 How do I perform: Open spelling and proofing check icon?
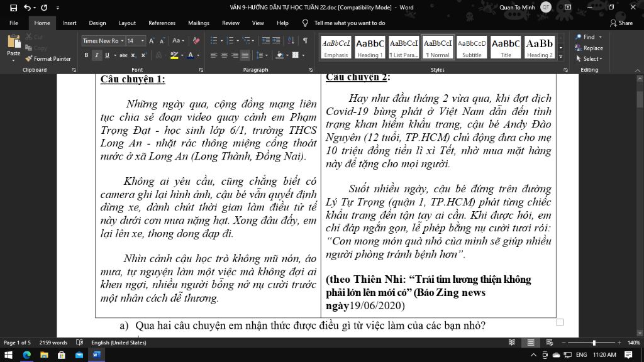pos(80,343)
